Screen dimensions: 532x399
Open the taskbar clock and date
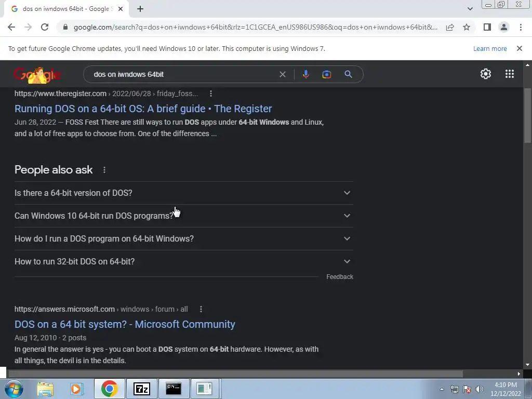click(506, 389)
